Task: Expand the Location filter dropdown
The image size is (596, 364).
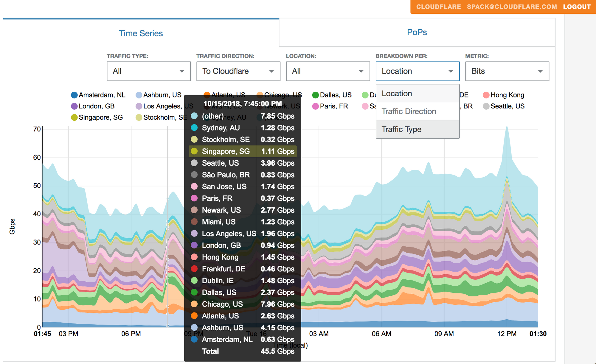Action: click(328, 71)
